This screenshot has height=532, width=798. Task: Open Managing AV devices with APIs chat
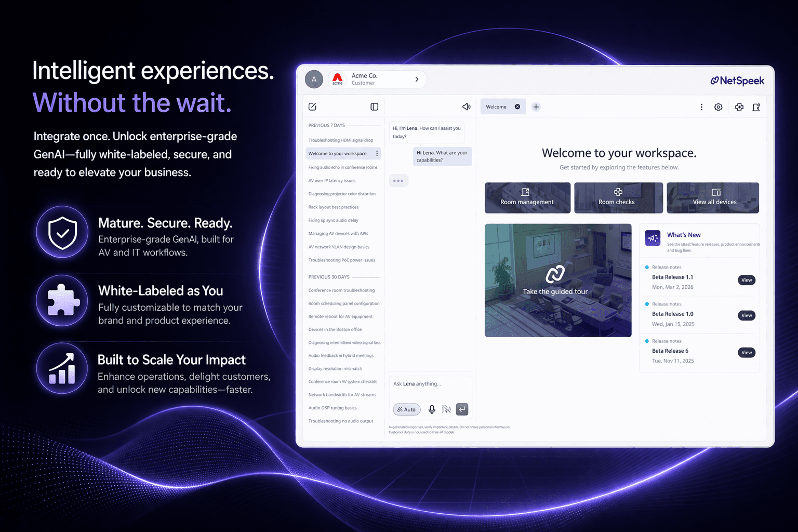coord(338,234)
